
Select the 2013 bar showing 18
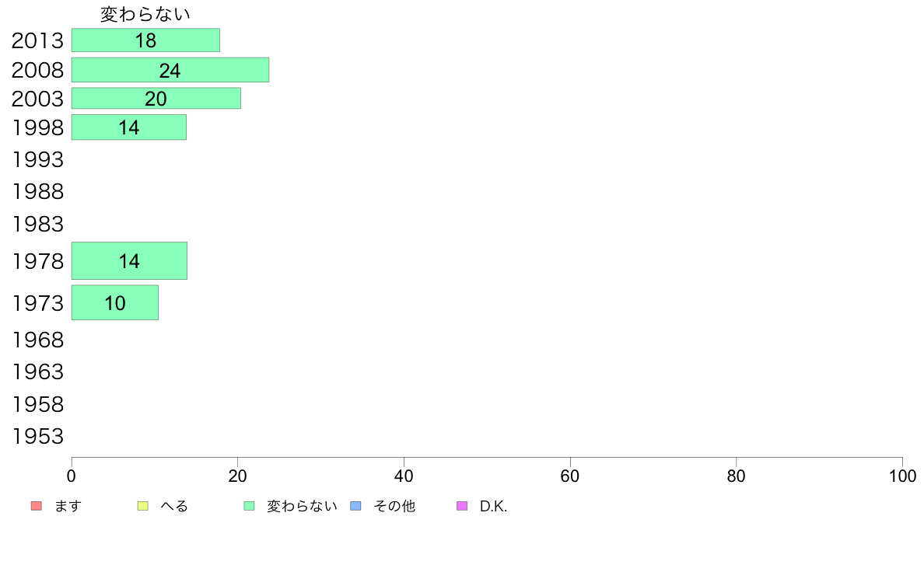click(145, 40)
